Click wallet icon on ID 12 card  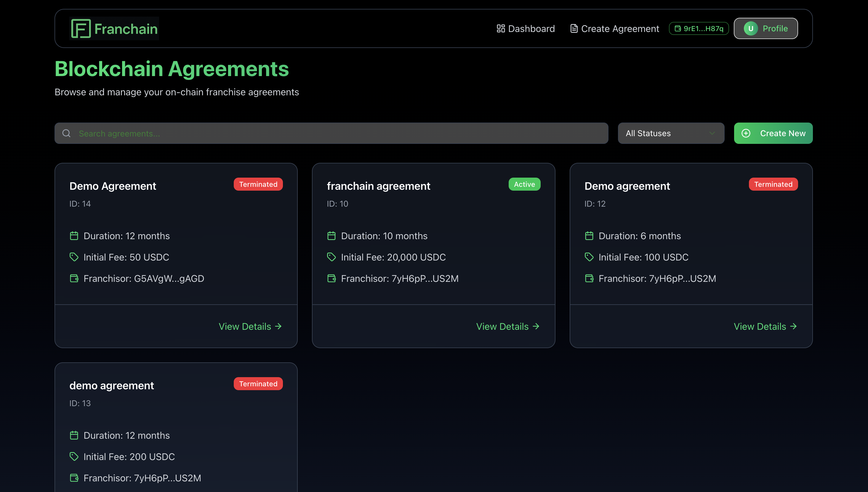pos(589,278)
